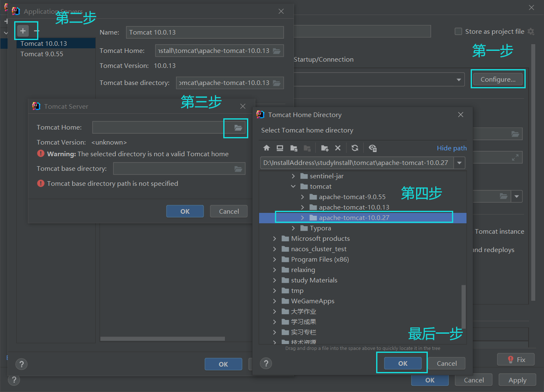Expand Microsoft products folder
This screenshot has width=544, height=392.
click(x=274, y=239)
